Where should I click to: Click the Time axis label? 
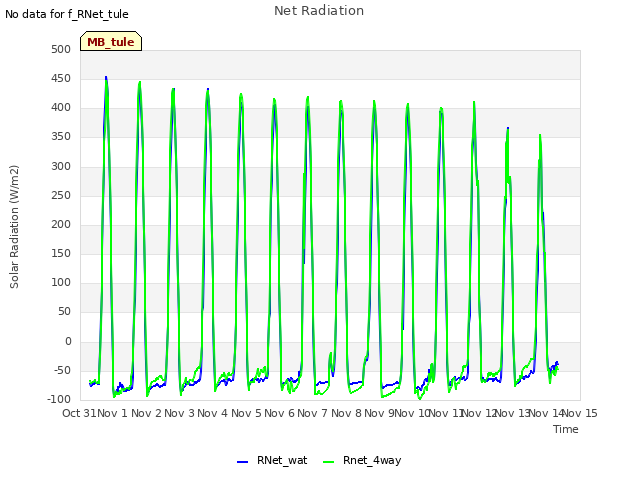[566, 429]
